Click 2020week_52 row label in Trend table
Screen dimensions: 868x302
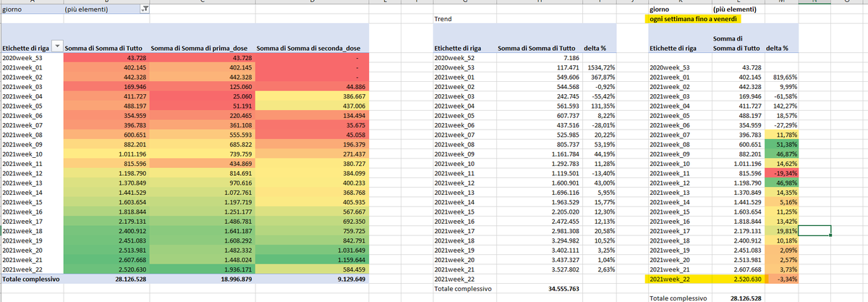[x=453, y=57]
